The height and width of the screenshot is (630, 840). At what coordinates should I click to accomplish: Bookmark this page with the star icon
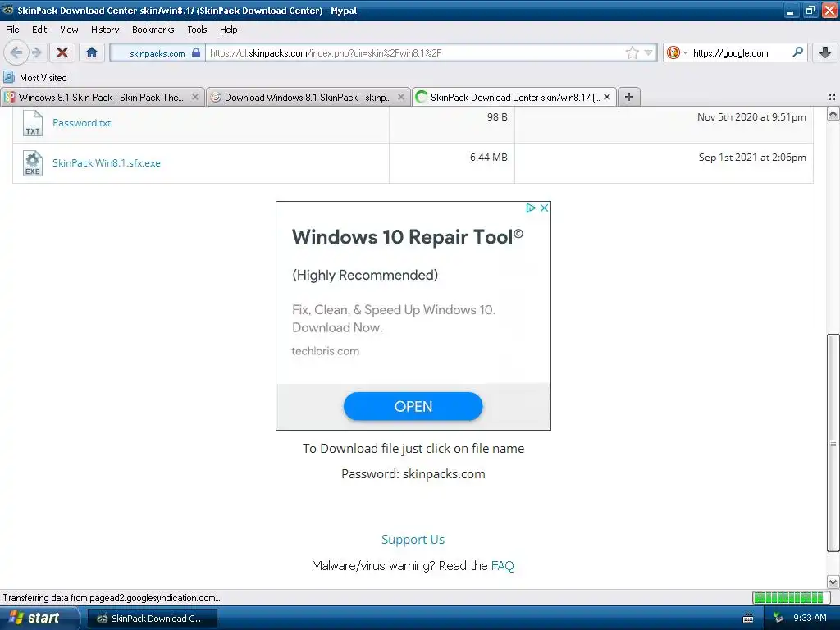click(632, 52)
